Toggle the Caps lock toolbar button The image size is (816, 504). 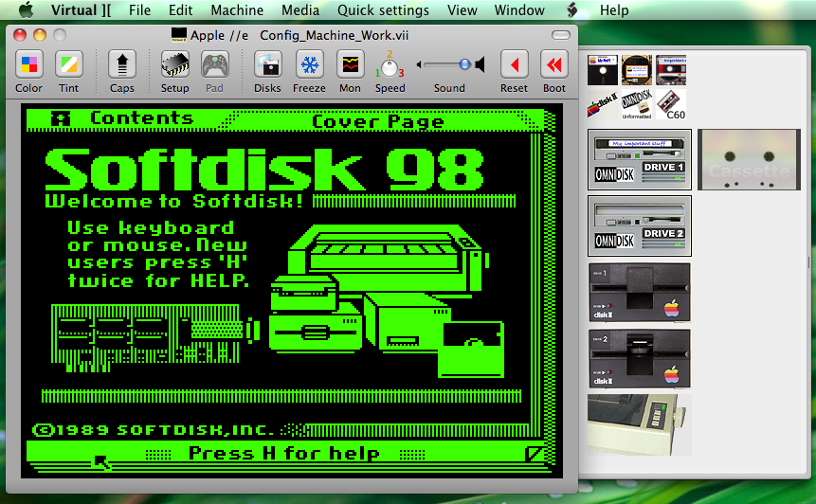(121, 65)
